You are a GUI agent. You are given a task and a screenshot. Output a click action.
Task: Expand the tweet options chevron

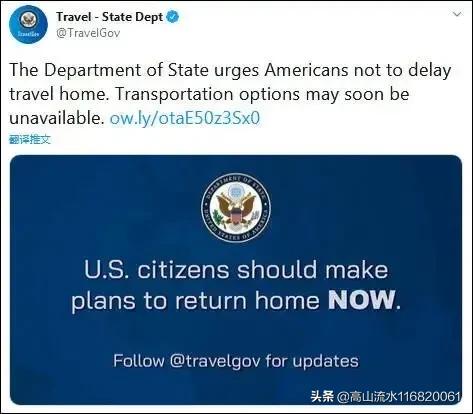point(457,15)
